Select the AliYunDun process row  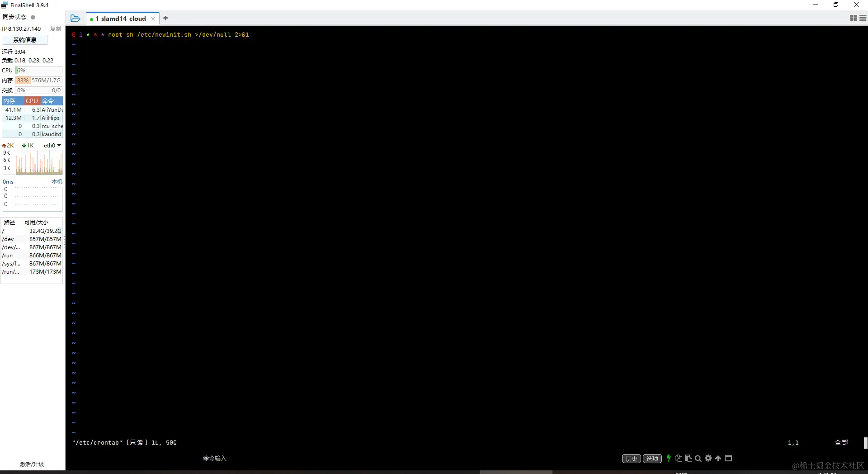pos(33,109)
